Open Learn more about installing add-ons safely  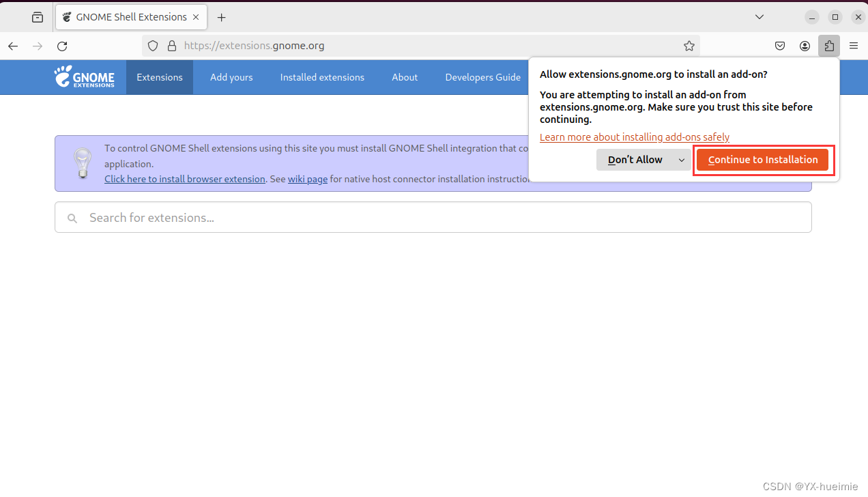(x=635, y=137)
